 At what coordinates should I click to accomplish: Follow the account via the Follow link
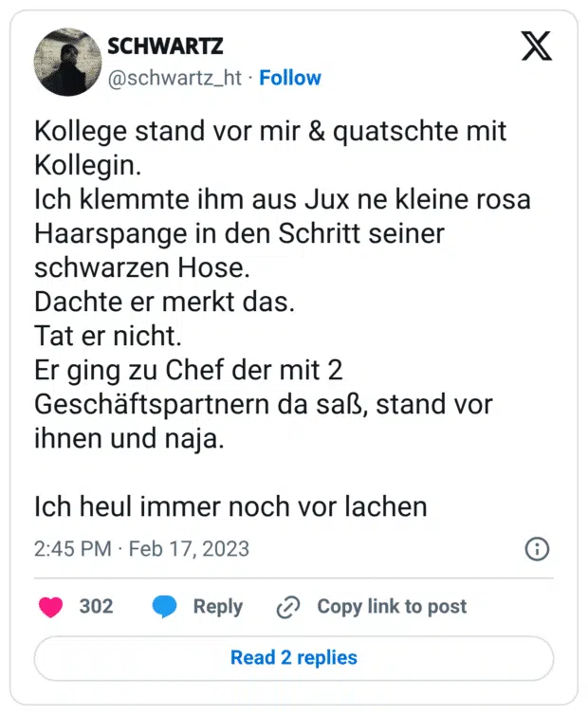point(290,78)
